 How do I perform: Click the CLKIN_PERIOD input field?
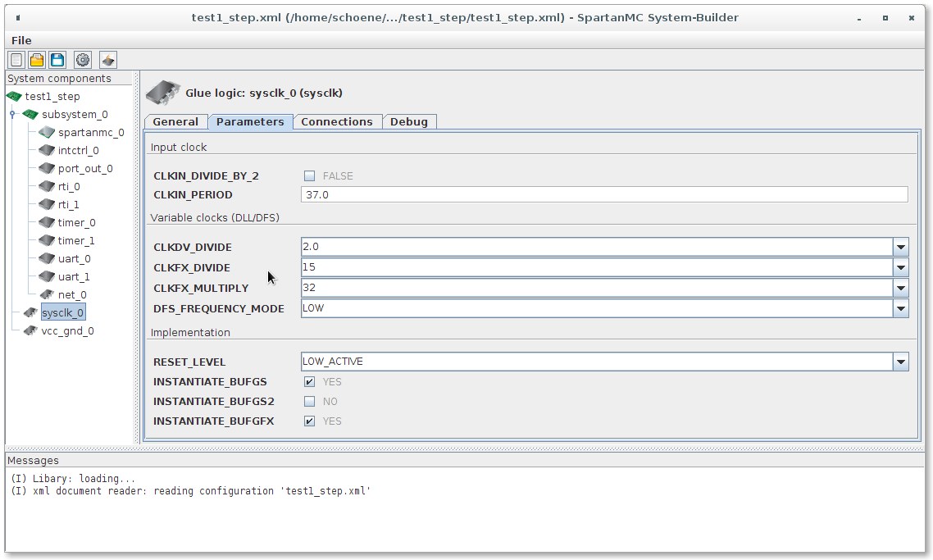[604, 194]
